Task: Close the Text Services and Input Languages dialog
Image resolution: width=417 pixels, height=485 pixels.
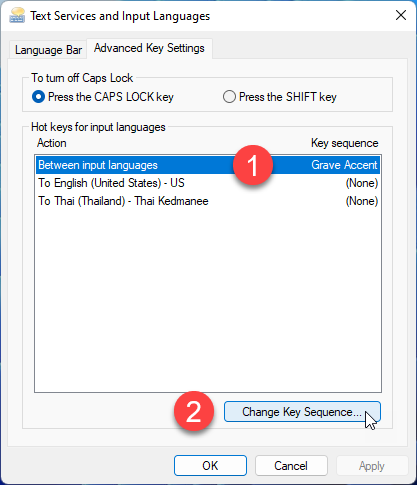Action: [x=401, y=15]
